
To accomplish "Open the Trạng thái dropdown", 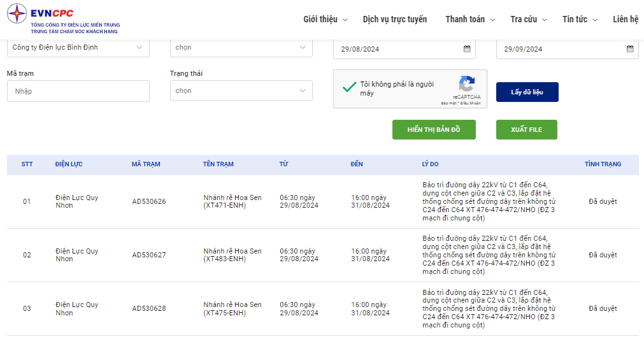I will 241,90.
